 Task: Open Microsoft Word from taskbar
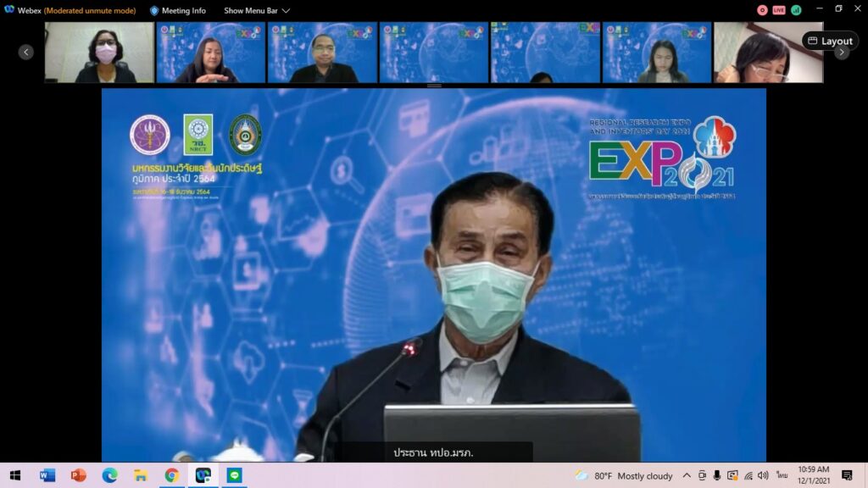click(47, 475)
